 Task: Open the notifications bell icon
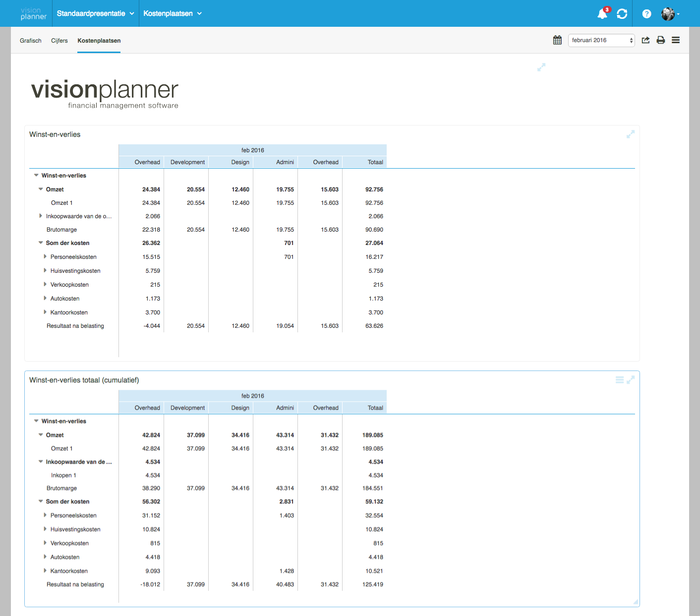pyautogui.click(x=602, y=13)
